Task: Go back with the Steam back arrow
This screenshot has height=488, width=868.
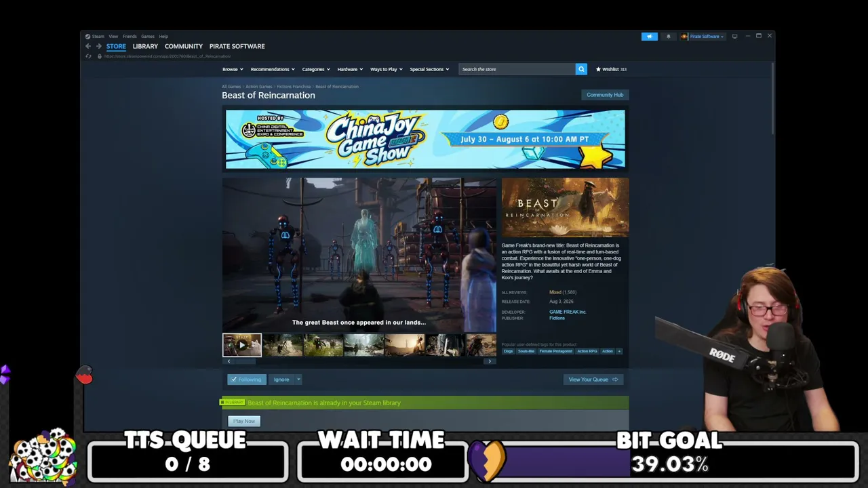Action: coord(88,46)
